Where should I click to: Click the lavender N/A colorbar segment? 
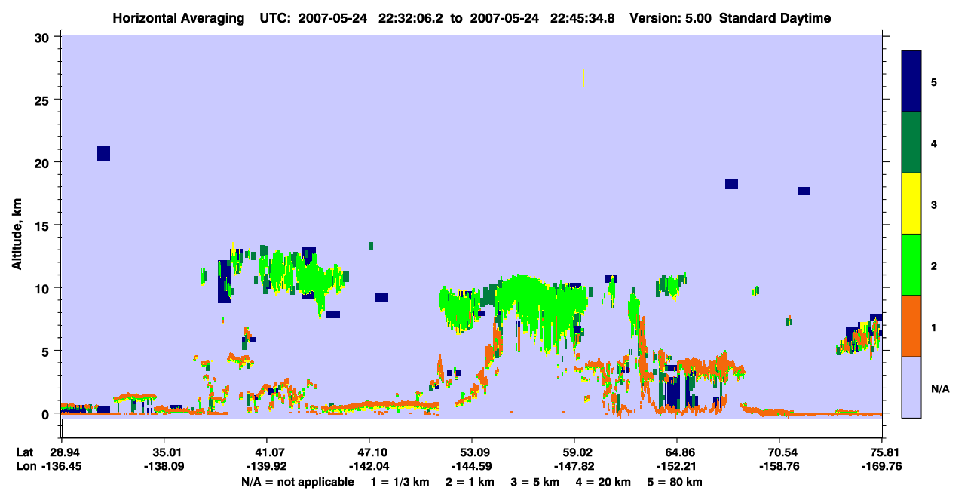(x=911, y=387)
